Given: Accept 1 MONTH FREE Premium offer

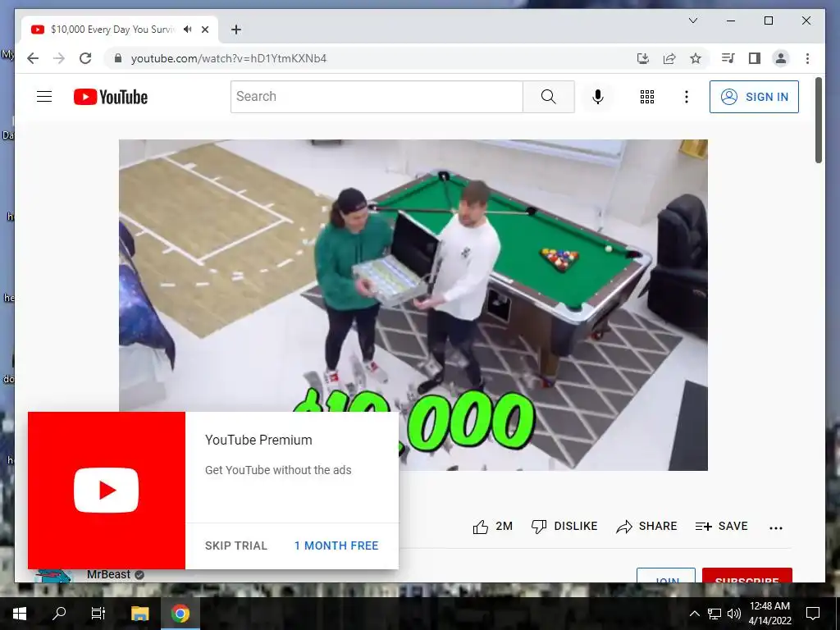Looking at the screenshot, I should (x=336, y=546).
